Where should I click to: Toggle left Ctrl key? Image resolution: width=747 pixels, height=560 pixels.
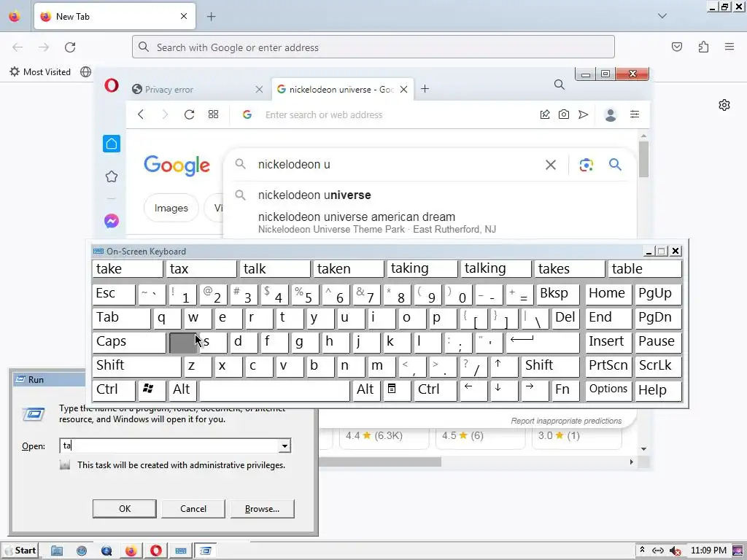pyautogui.click(x=113, y=389)
